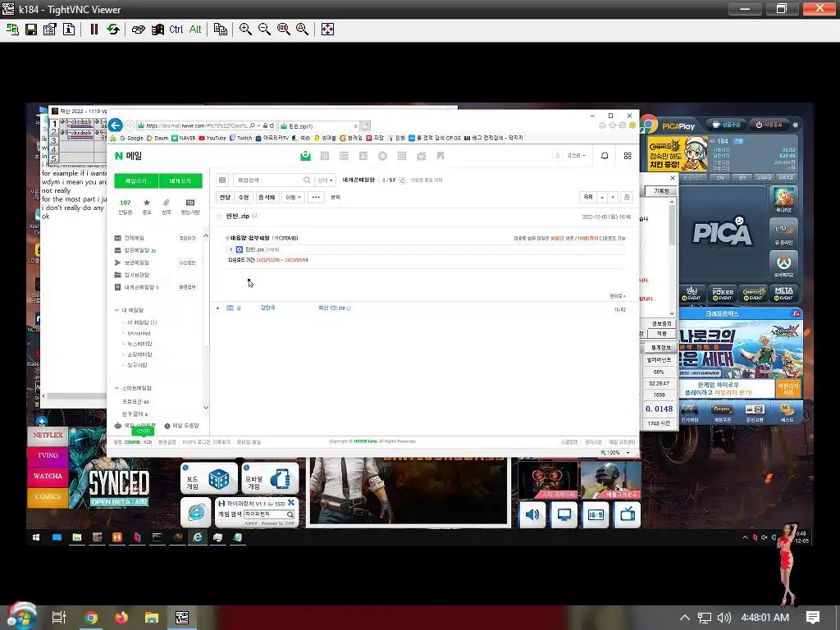Click the print icon in the mail toolbar

point(627,197)
